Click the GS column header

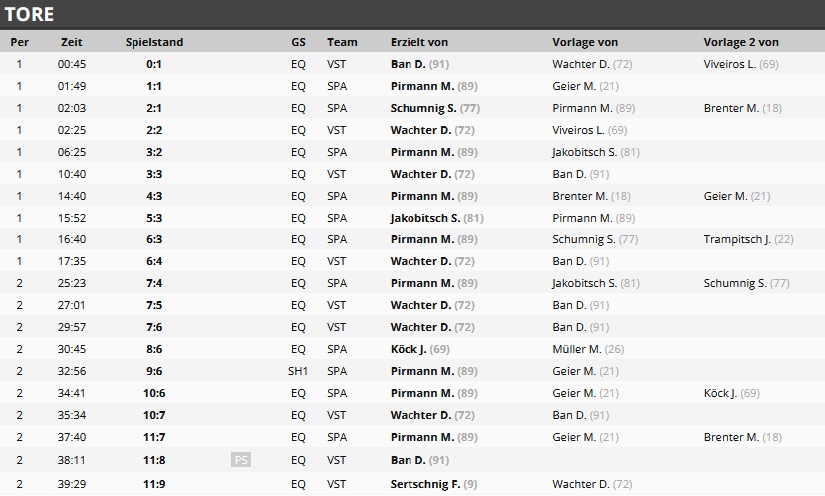pyautogui.click(x=298, y=42)
